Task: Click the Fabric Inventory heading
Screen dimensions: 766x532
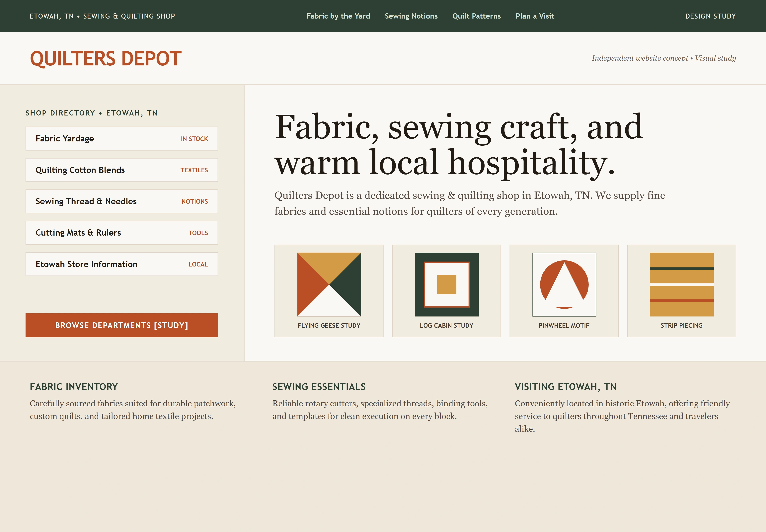Action: tap(74, 386)
